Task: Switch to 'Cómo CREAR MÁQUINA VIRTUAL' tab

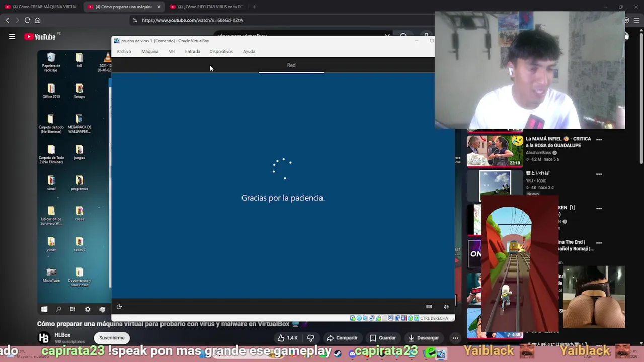Action: pos(41,7)
